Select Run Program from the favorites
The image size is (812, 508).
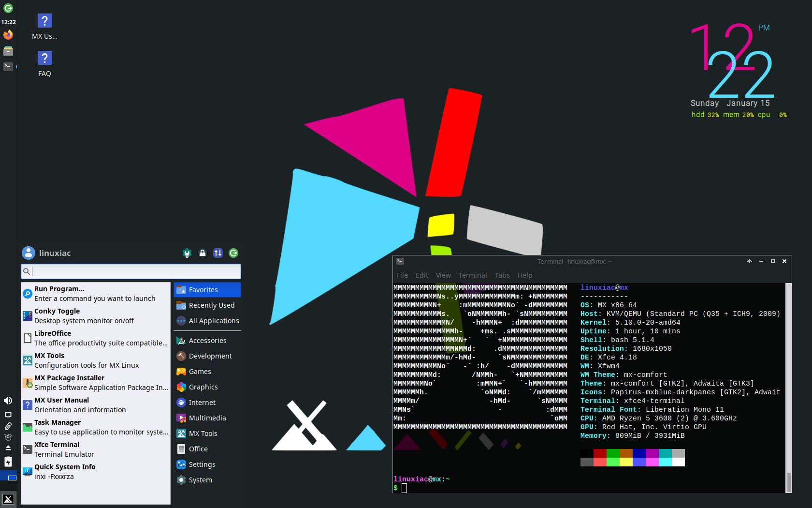coord(96,294)
